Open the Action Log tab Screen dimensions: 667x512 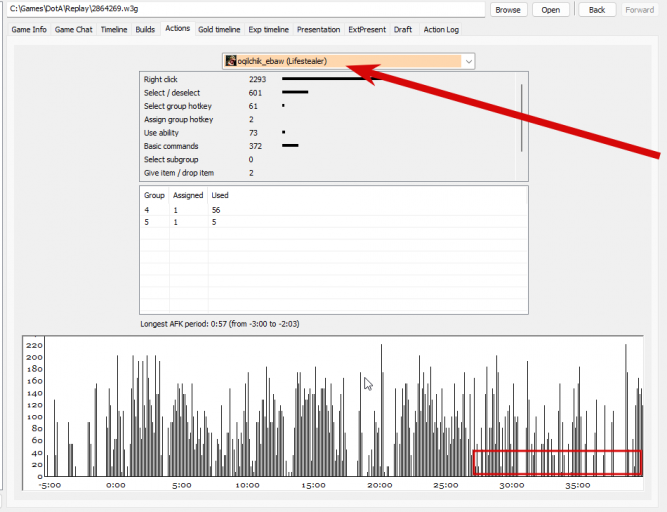coord(441,29)
